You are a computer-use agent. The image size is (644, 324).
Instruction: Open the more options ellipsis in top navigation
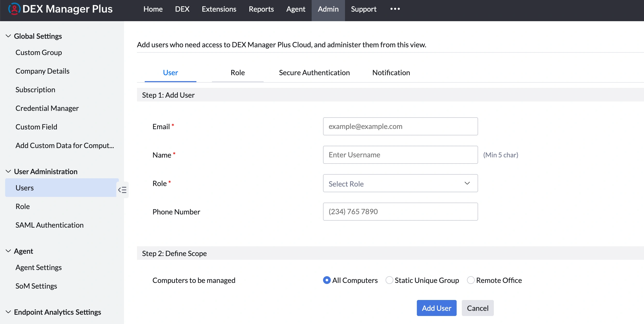395,9
